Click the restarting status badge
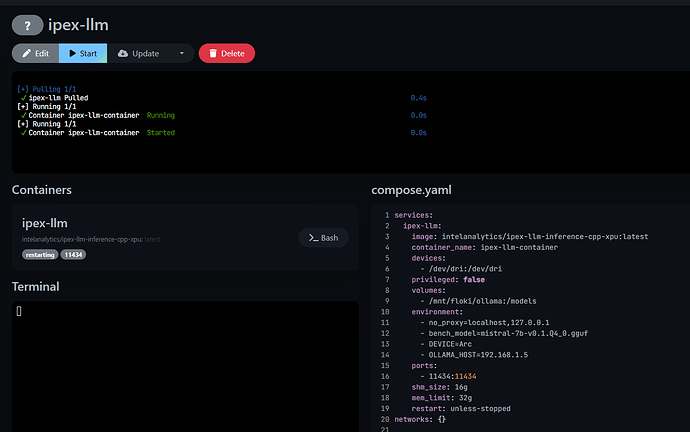 click(40, 255)
